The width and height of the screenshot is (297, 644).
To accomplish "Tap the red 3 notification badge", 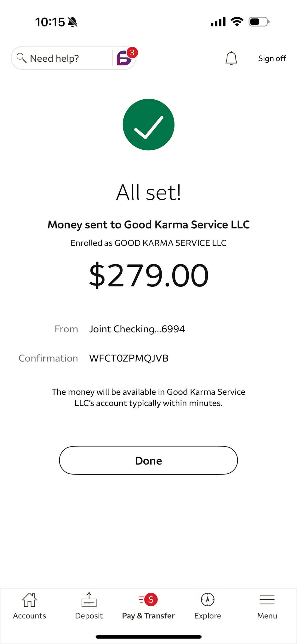I will click(x=132, y=53).
